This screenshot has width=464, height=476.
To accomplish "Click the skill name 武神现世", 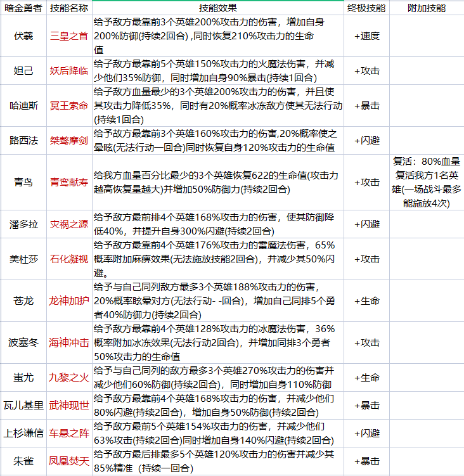I will 69,405.
